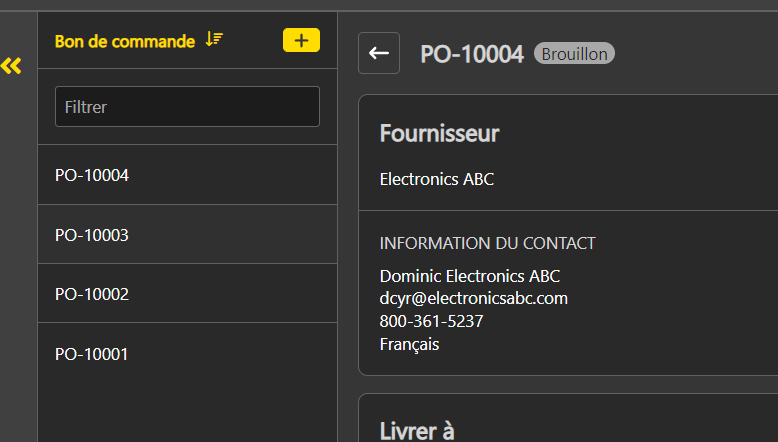The image size is (778, 442).
Task: Focus the Filtrer search field
Action: point(188,107)
